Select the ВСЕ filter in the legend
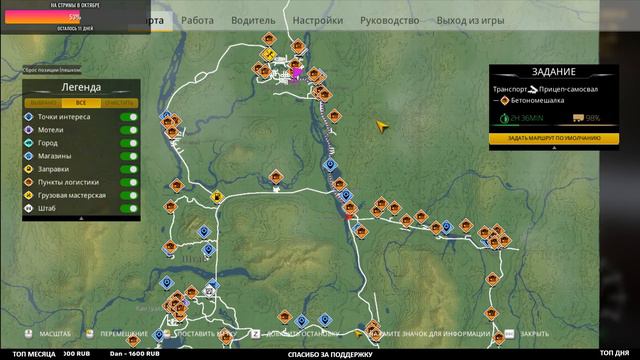Viewport: 640px width, 360px height. click(x=81, y=103)
